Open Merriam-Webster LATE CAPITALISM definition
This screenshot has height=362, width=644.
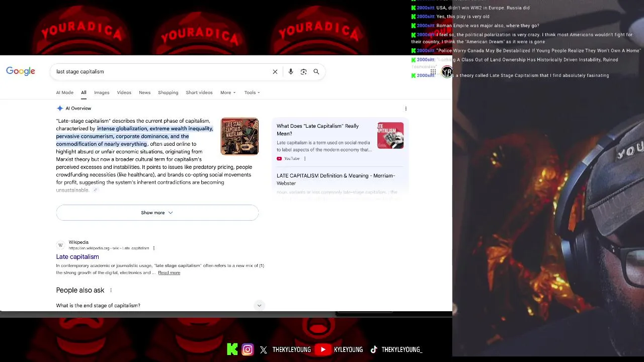pos(336,179)
